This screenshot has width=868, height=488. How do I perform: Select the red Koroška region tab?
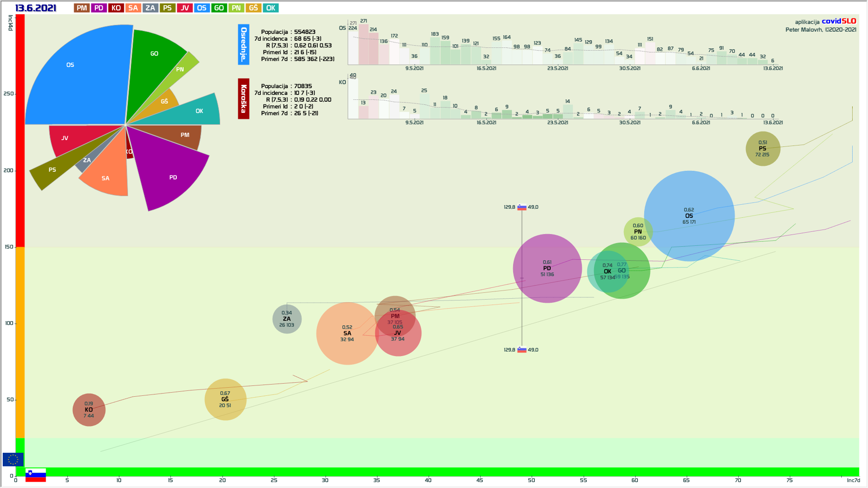(244, 99)
